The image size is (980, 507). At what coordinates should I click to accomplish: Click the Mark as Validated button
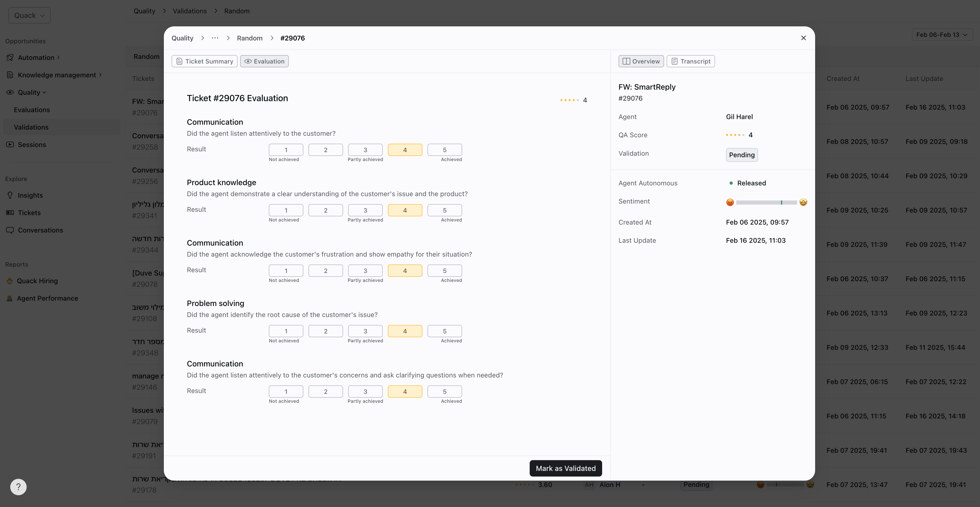click(x=565, y=468)
